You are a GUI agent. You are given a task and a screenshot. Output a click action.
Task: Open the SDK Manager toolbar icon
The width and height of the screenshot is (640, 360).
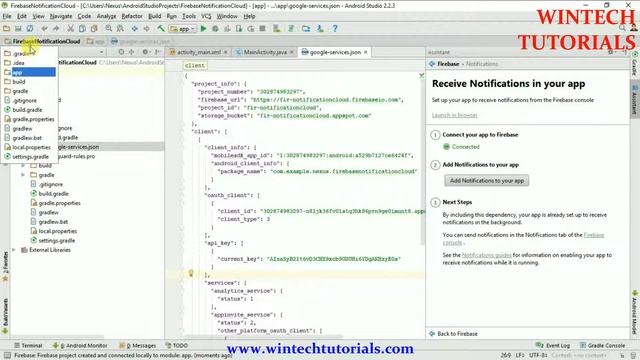[x=320, y=29]
